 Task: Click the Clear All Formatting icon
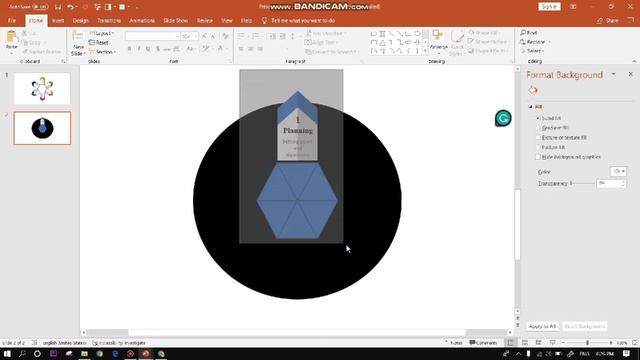[x=226, y=36]
